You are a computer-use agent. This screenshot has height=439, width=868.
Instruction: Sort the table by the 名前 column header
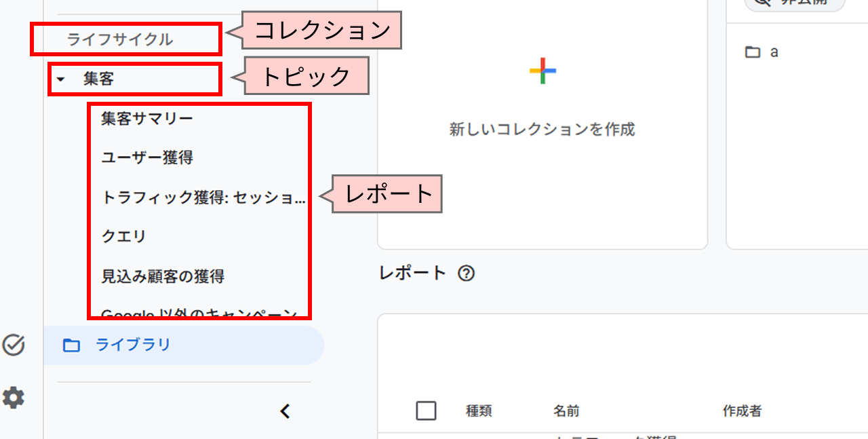[x=566, y=411]
